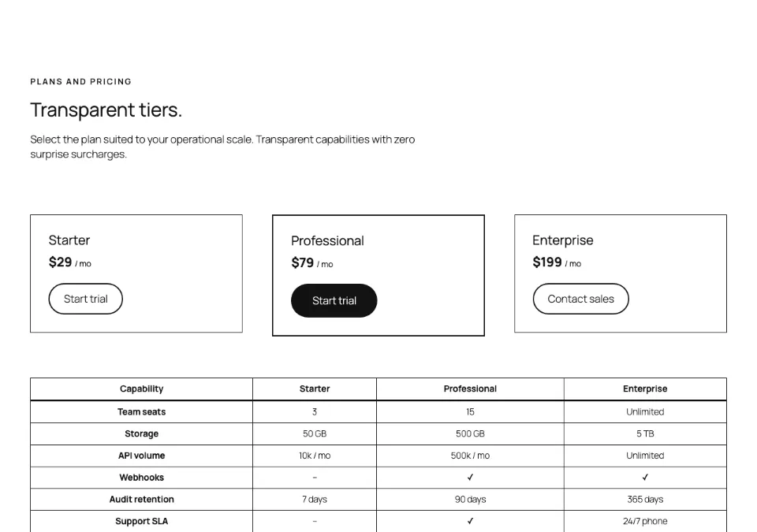This screenshot has height=532, width=757.
Task: Click the Capability column header
Action: point(141,389)
